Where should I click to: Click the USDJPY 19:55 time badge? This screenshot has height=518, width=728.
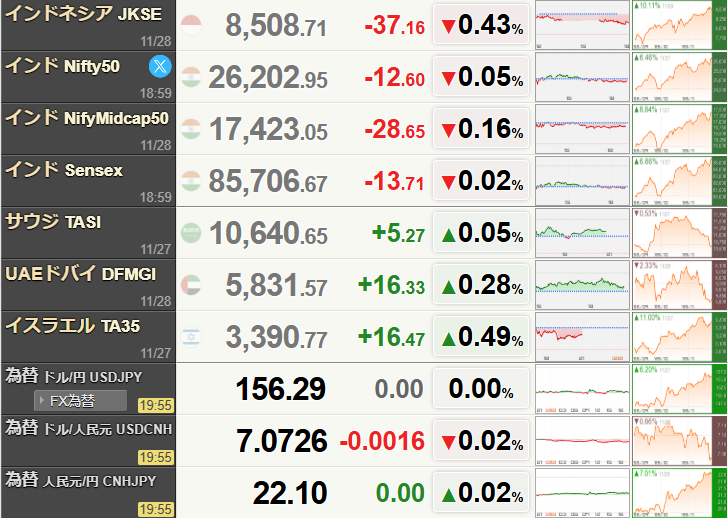pos(156,405)
